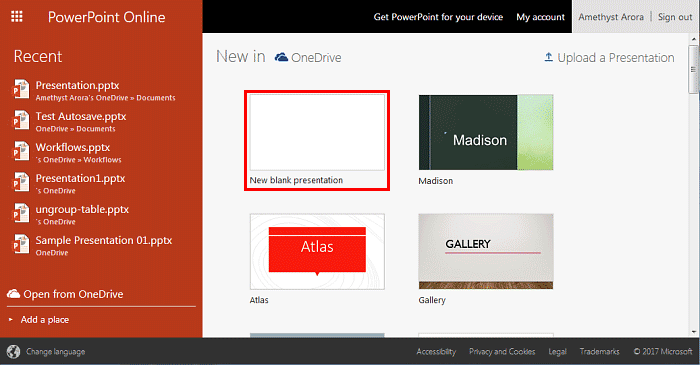
Task: Click Change language in the footer
Action: tap(55, 352)
